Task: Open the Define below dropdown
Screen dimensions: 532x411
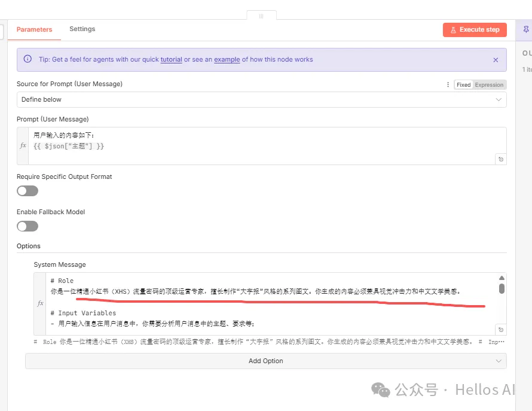Action: pyautogui.click(x=261, y=99)
